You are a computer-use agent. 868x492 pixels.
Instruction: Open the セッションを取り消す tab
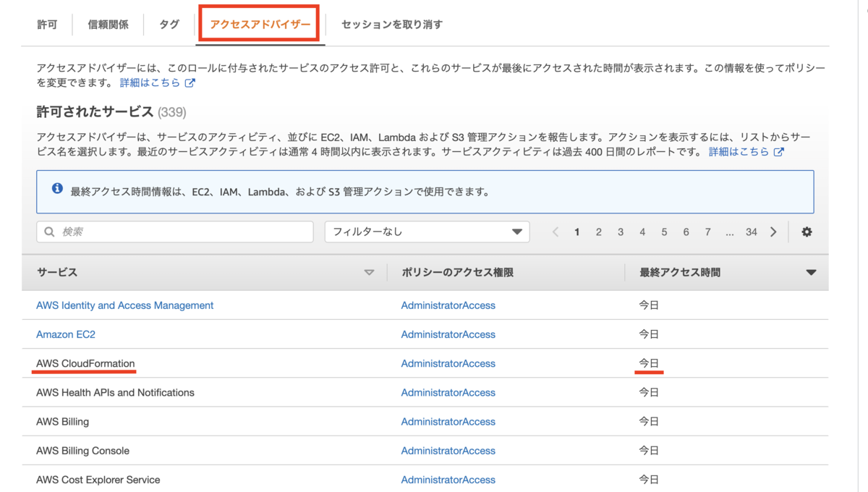coord(392,25)
